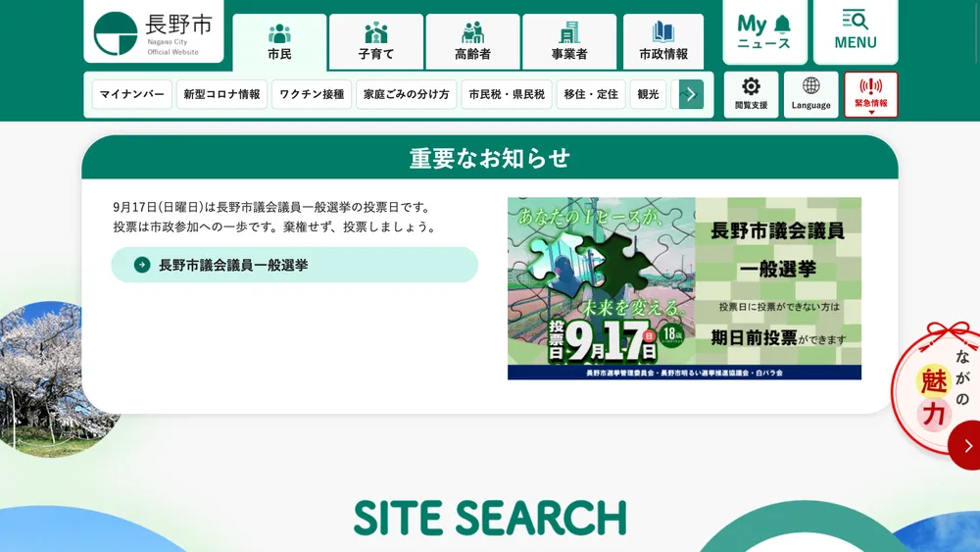980x552 pixels.
Task: Go to ワクチン接種 page
Action: [312, 94]
